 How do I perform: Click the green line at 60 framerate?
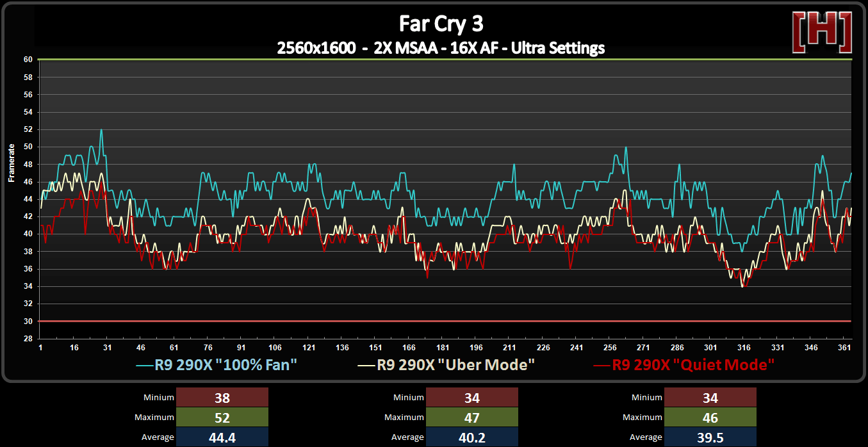click(445, 60)
